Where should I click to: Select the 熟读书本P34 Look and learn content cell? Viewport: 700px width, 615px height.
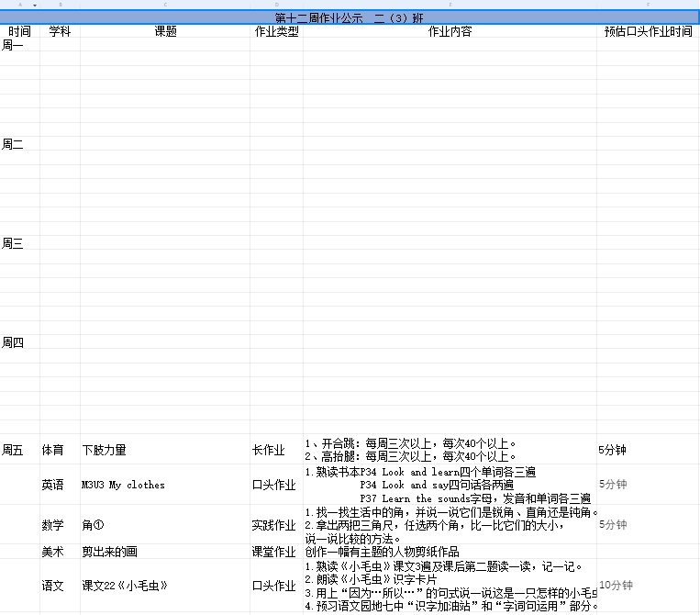coord(450,485)
